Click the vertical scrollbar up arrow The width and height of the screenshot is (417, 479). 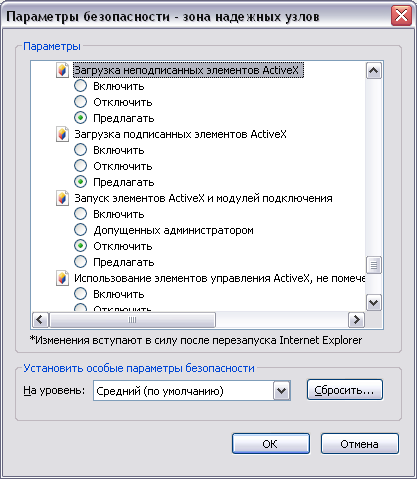(374, 71)
